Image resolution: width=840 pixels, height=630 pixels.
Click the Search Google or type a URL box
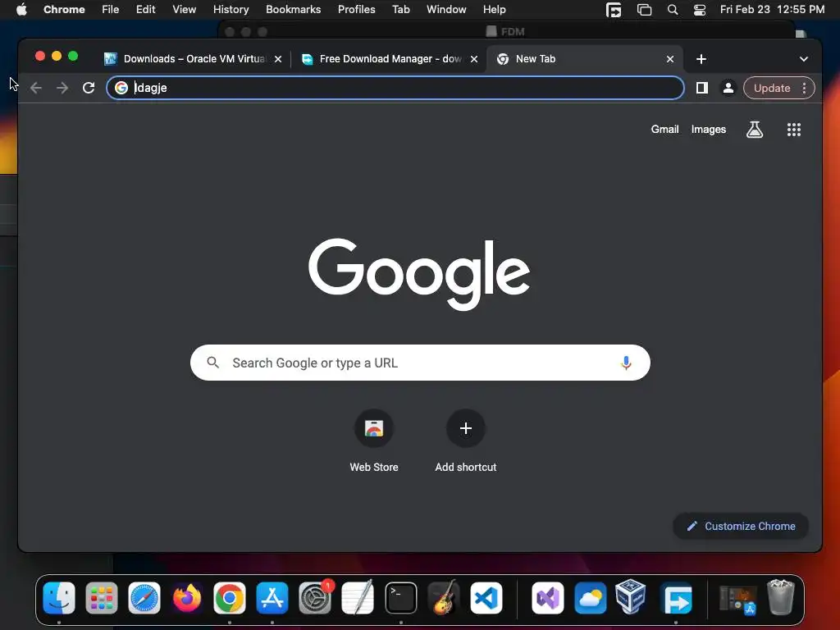pyautogui.click(x=420, y=363)
